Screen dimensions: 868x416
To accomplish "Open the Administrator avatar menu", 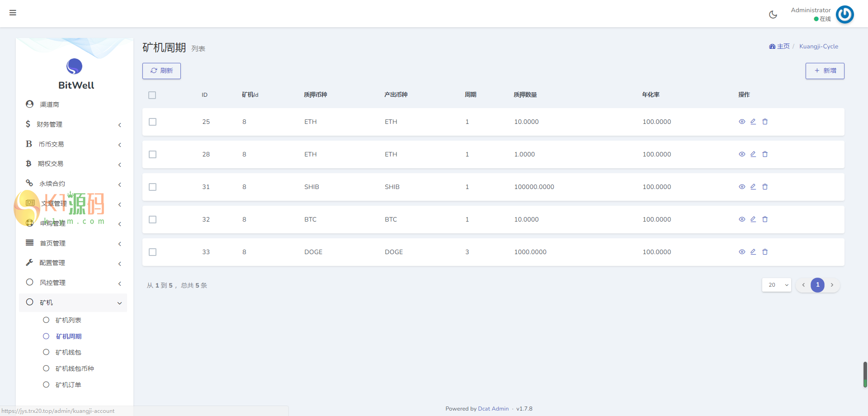I will pyautogui.click(x=844, y=14).
